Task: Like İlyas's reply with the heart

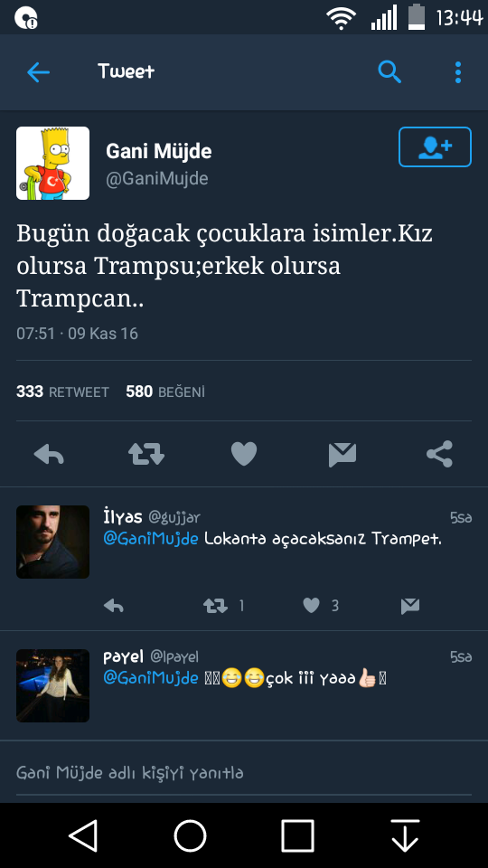Action: 312,606
